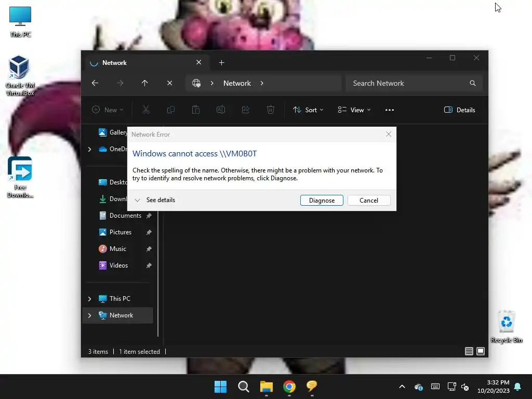532x399 pixels.
Task: Click the network display tray icon
Action: tap(451, 387)
